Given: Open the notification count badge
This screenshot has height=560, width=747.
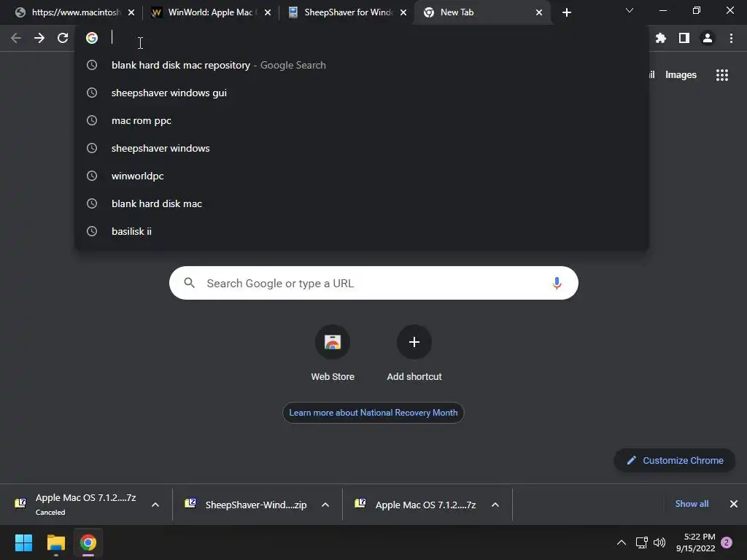Looking at the screenshot, I should pos(727,542).
